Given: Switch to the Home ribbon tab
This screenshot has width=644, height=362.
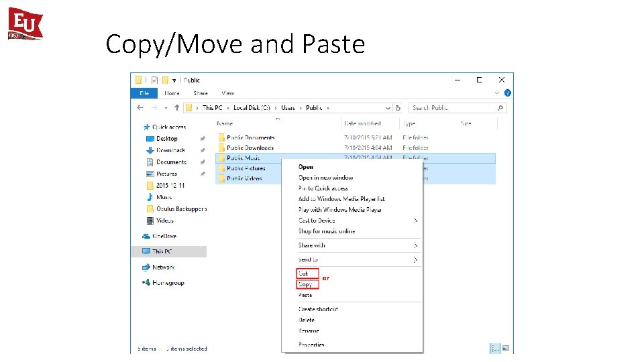Looking at the screenshot, I should point(172,93).
